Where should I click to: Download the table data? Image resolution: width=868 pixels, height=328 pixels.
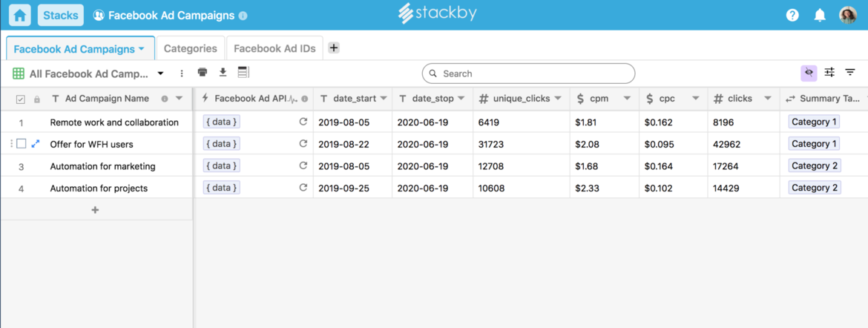tap(223, 73)
